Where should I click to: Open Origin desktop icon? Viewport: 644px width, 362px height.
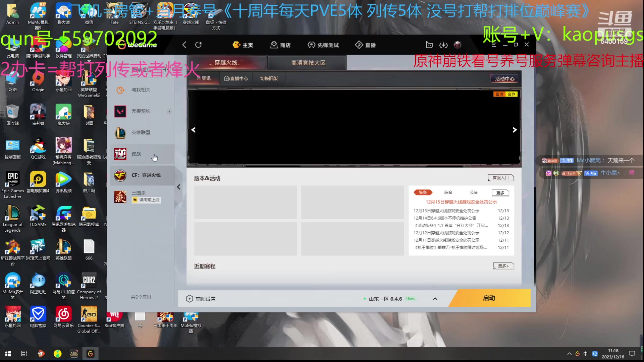pos(38,81)
